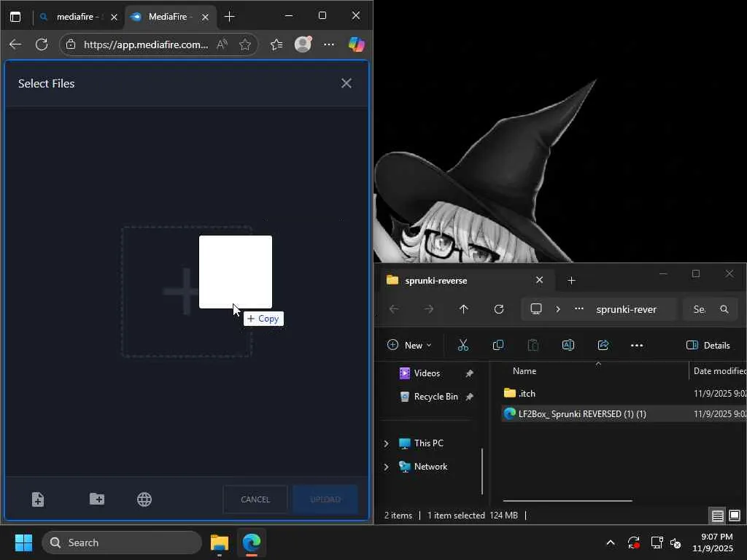Open Read aloud icon in address bar
Viewport: 747px width, 560px height.
coord(222,44)
